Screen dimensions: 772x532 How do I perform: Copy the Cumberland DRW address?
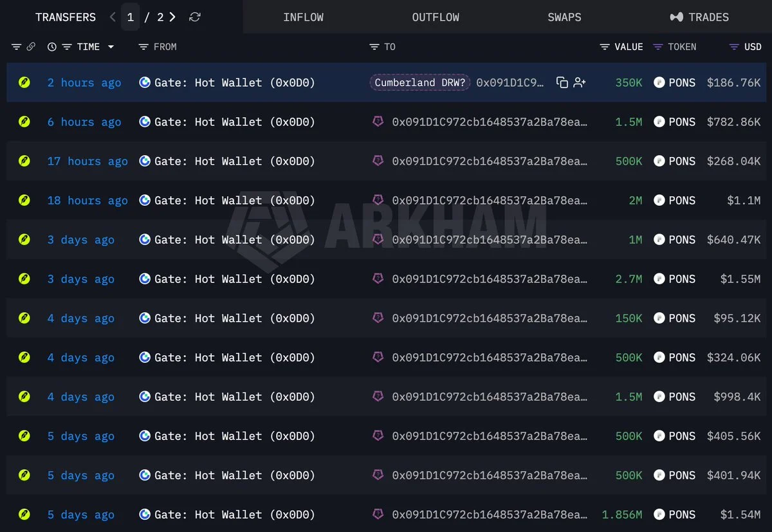562,82
